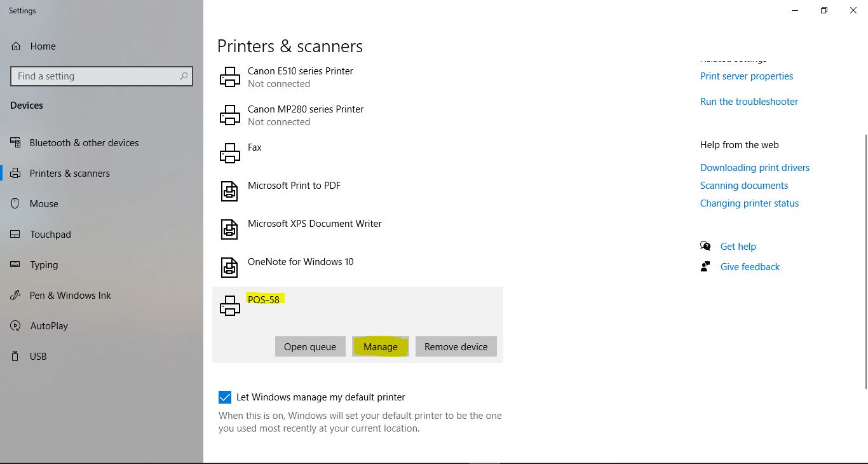
Task: Click the Give feedback link
Action: (x=750, y=266)
